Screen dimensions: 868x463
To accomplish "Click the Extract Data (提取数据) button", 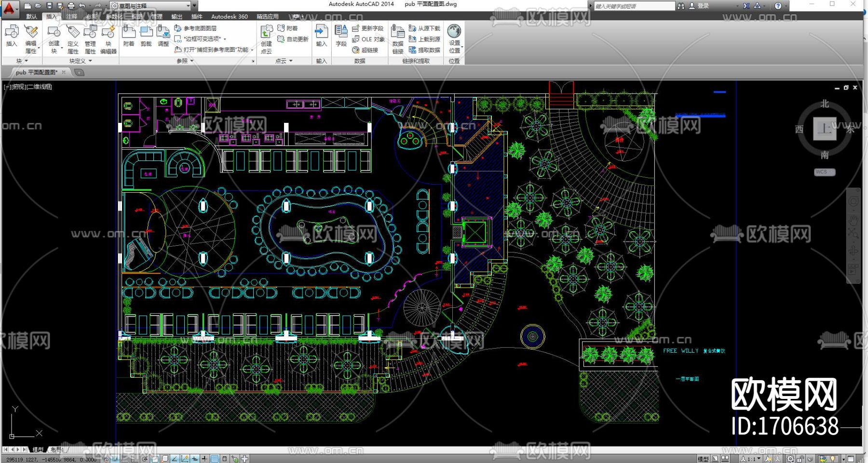I will [424, 50].
